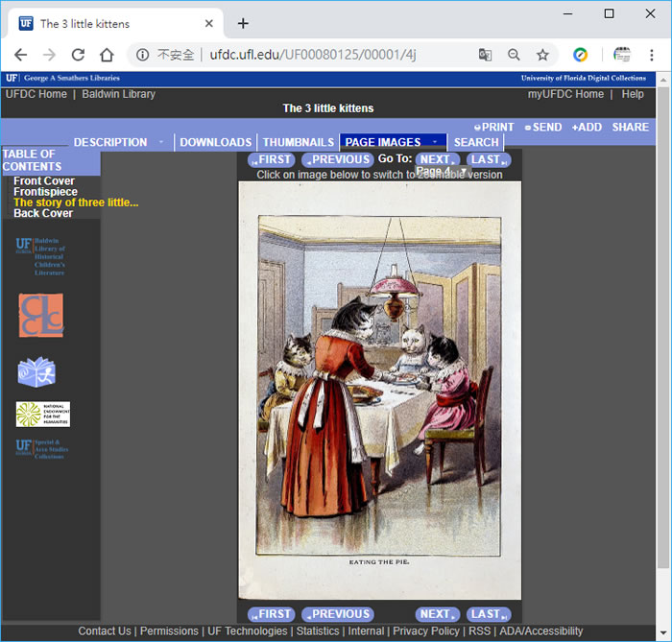Screen dimensions: 672x642
Task: Expand the DESCRIPTION tab dropdown arrow
Action: click(x=161, y=142)
